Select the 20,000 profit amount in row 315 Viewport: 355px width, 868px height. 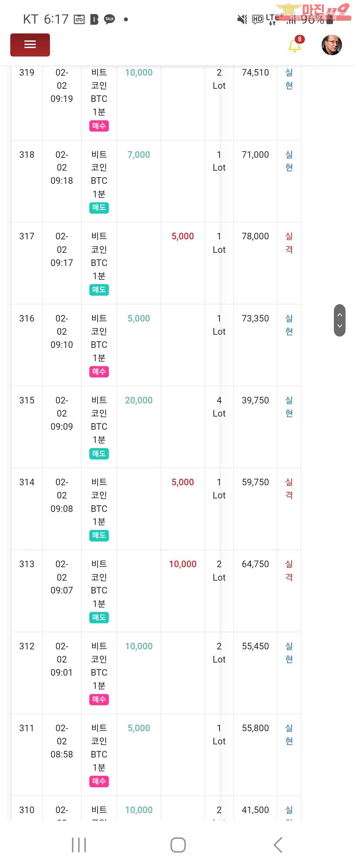pyautogui.click(x=139, y=400)
